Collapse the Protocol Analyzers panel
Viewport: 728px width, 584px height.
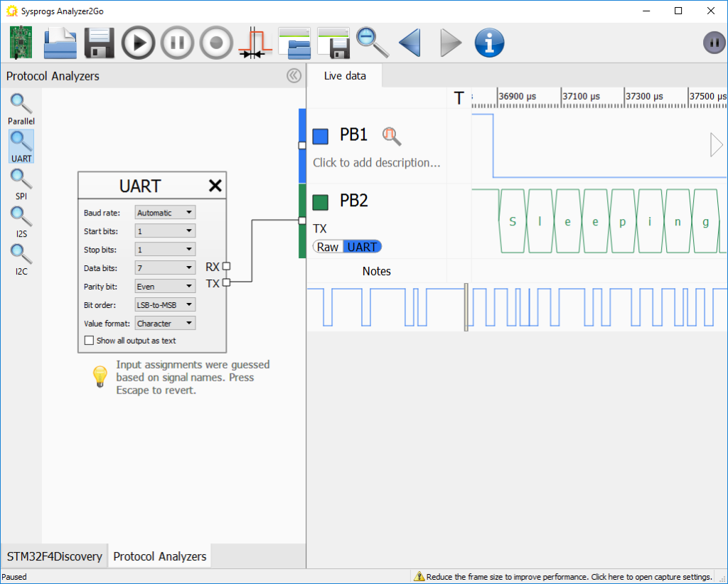click(294, 75)
